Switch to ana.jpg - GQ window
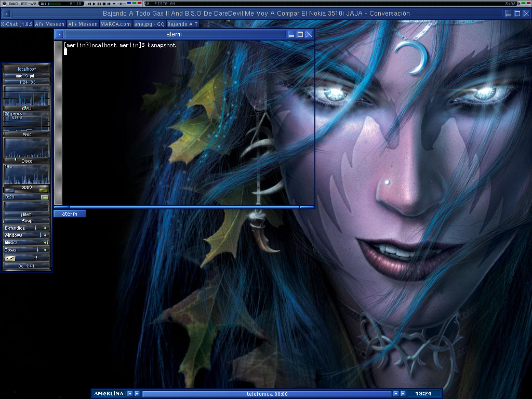Screen dimensions: 532x399 click(149, 24)
